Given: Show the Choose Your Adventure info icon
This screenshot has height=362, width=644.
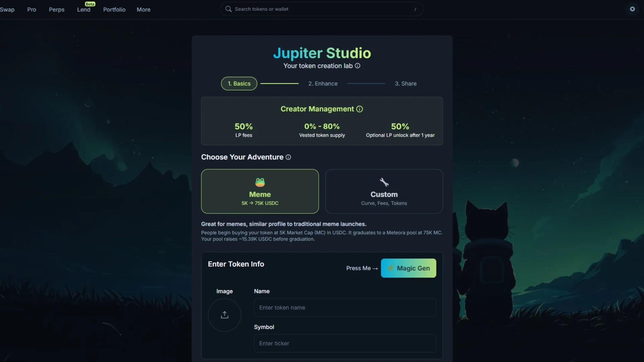Looking at the screenshot, I should pyautogui.click(x=288, y=157).
